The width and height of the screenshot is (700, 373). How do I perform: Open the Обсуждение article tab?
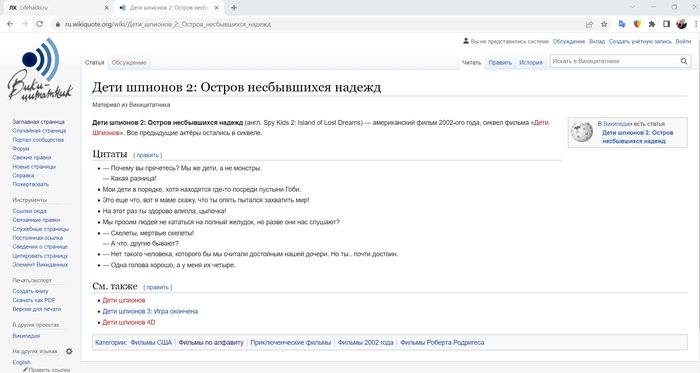[129, 63]
